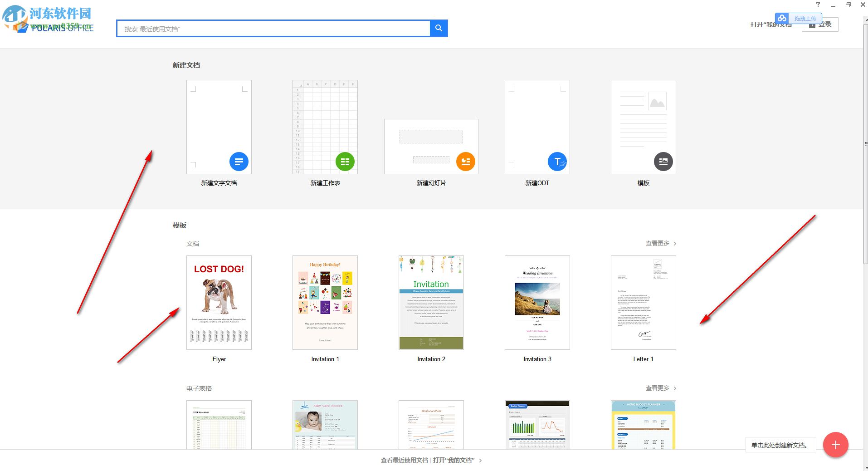
Task: Click the scrollbar up arrow
Action: 866,20
